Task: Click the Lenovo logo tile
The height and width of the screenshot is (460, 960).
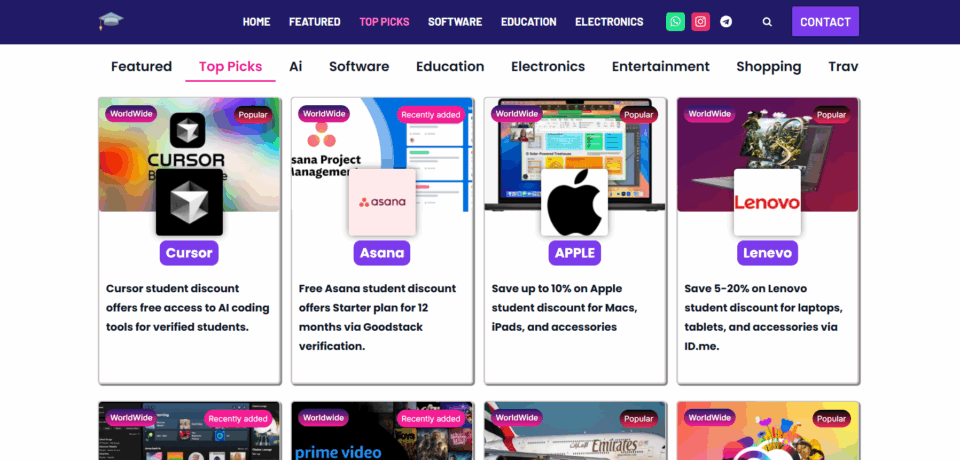Action: (767, 202)
